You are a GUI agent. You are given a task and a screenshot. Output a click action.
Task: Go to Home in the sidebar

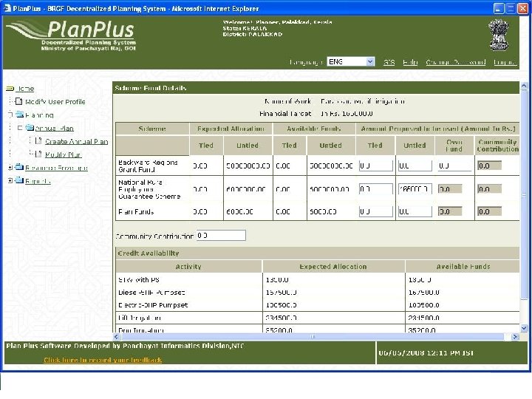click(x=25, y=89)
